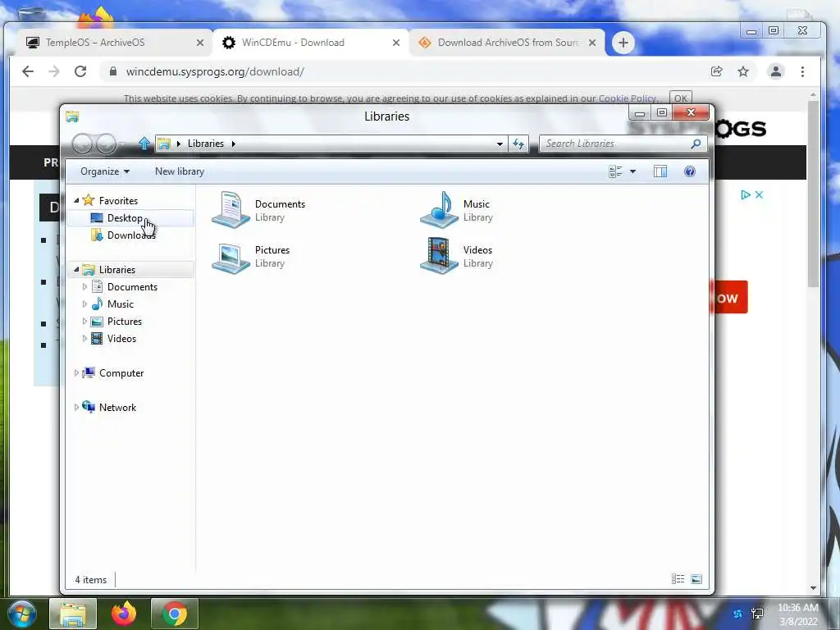Expand Documents node in navigation tree
This screenshot has height=630, width=840.
(84, 286)
